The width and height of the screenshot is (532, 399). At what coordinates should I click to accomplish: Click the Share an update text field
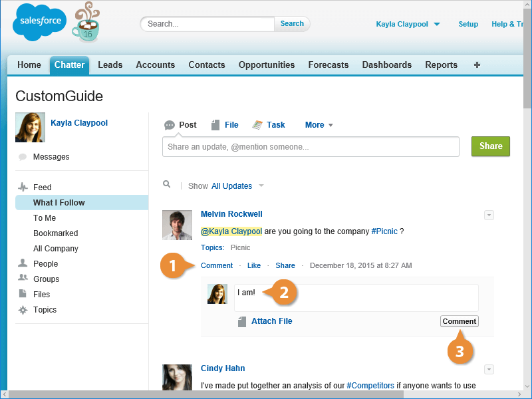(311, 147)
